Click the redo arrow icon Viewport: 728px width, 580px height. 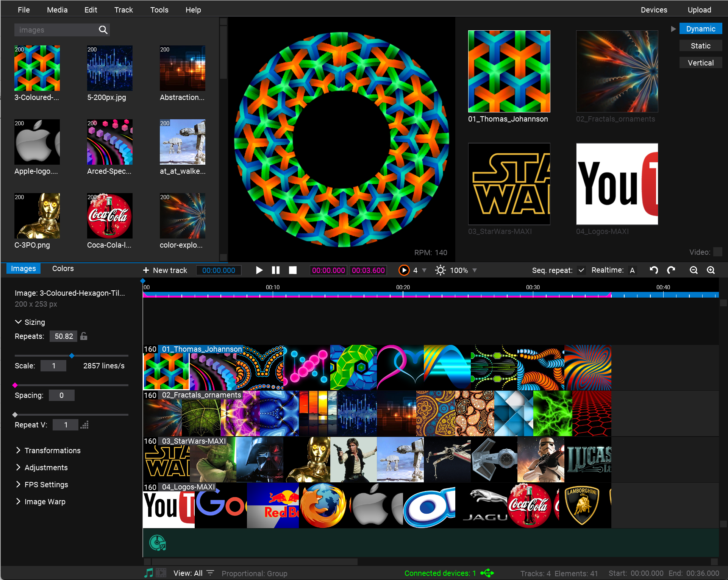(x=671, y=270)
